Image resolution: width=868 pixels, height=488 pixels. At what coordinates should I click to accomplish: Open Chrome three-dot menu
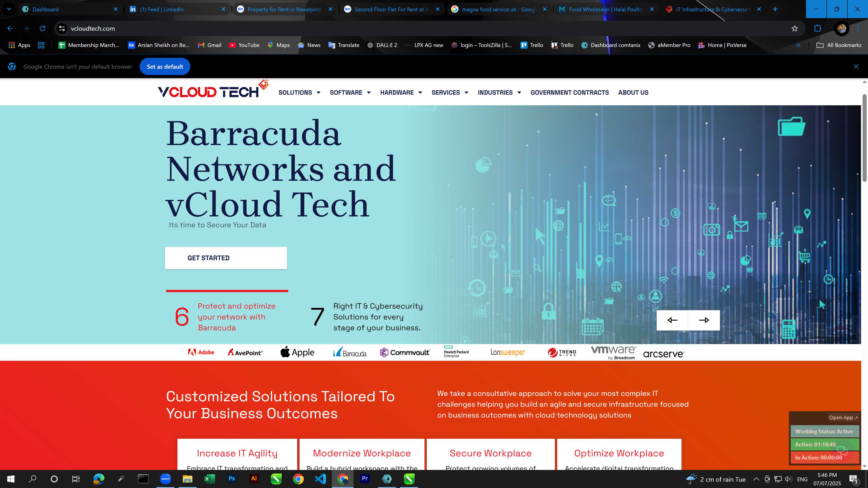[x=858, y=29]
